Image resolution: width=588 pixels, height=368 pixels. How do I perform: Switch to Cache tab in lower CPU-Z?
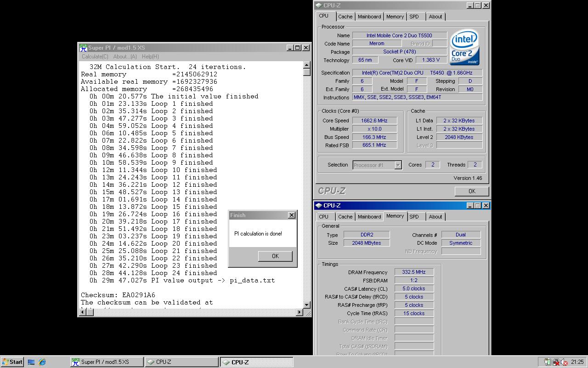tap(345, 217)
